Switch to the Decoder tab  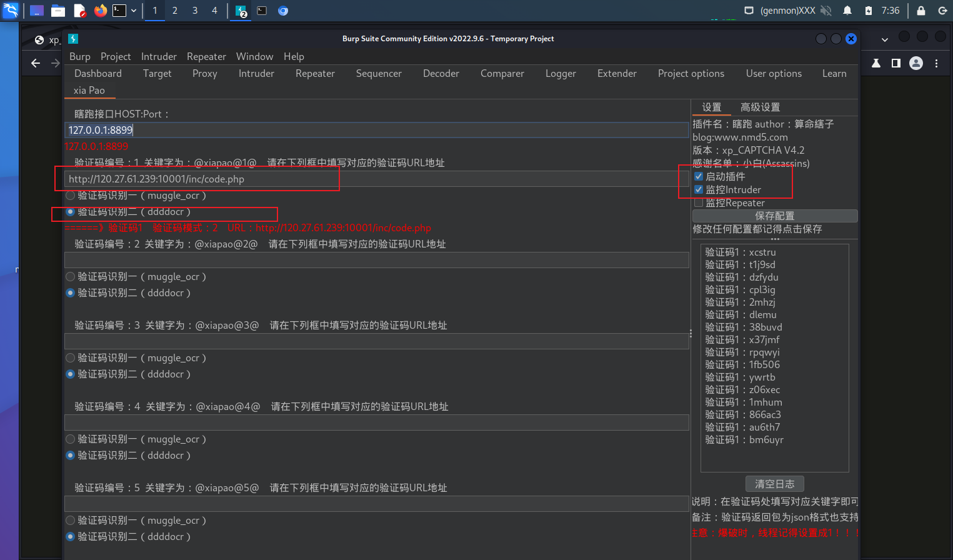[441, 73]
